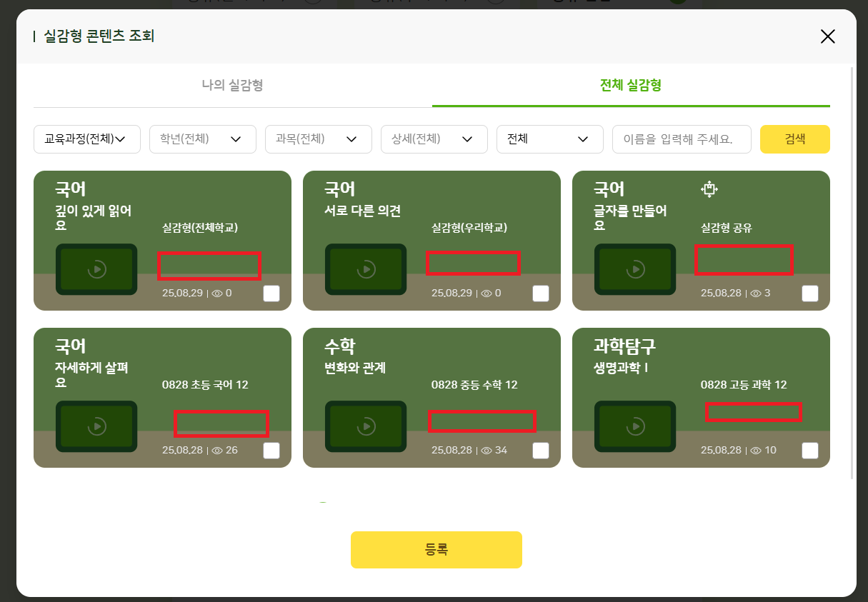Expand the 상세(전체) detail dropdown
Image resolution: width=868 pixels, height=602 pixels.
pyautogui.click(x=434, y=139)
